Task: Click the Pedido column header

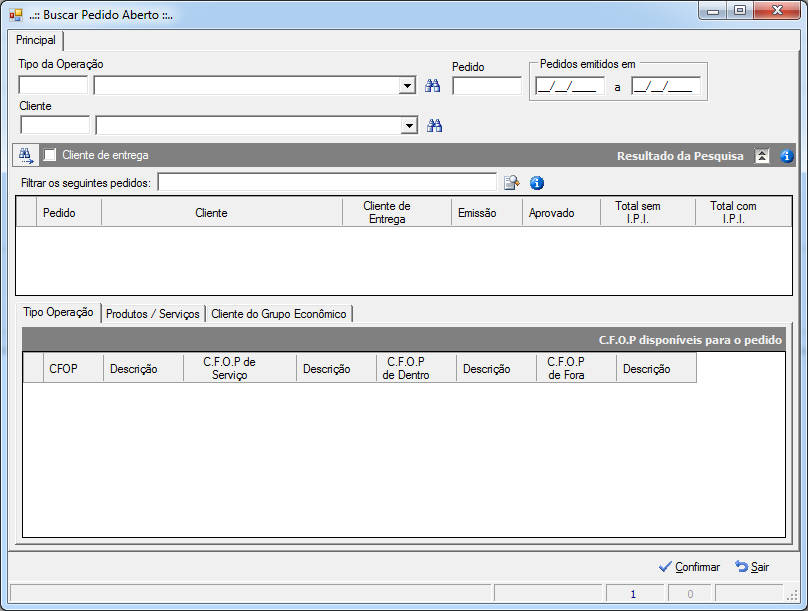Action: (x=69, y=212)
